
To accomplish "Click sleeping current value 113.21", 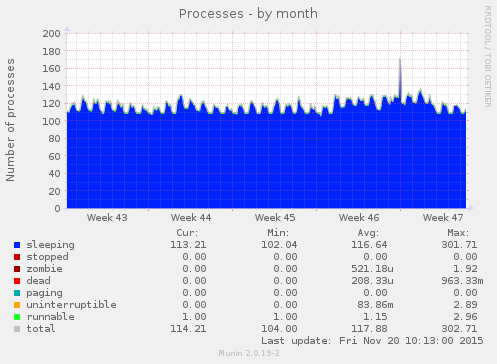I will point(188,245).
